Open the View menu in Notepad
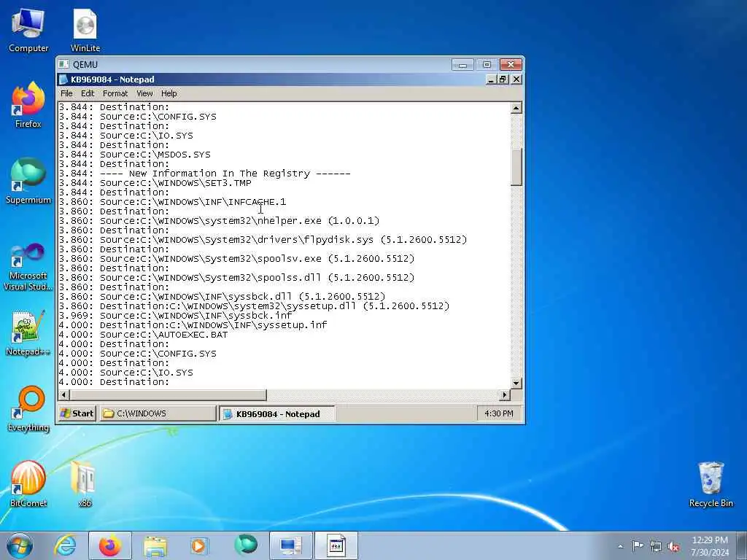747x560 pixels. (144, 93)
